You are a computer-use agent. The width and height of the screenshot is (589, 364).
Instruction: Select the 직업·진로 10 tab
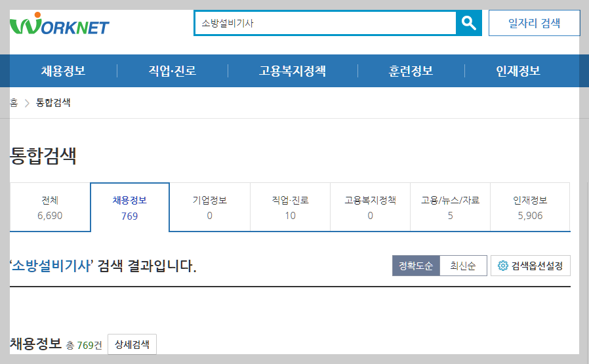tap(290, 207)
